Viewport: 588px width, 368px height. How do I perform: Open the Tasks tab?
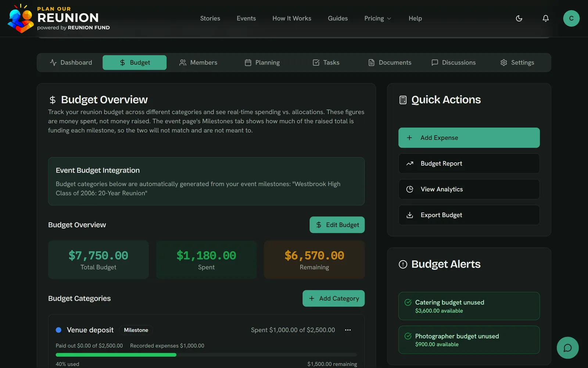point(326,63)
